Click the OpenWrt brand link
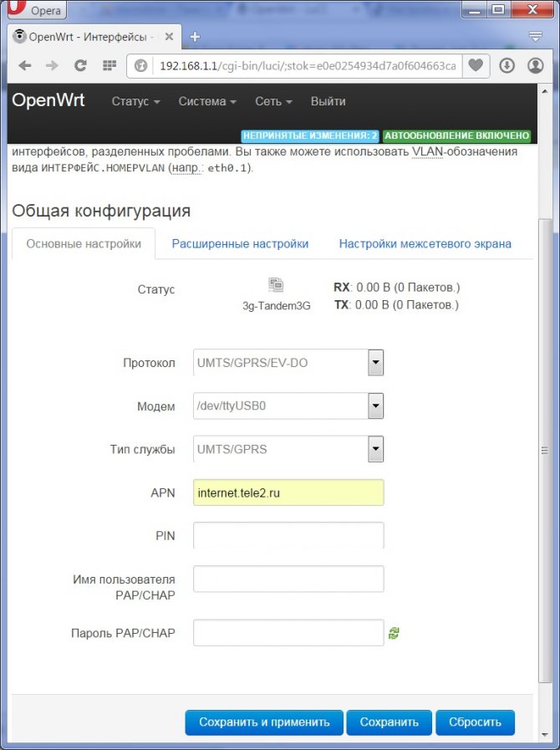 click(x=48, y=100)
